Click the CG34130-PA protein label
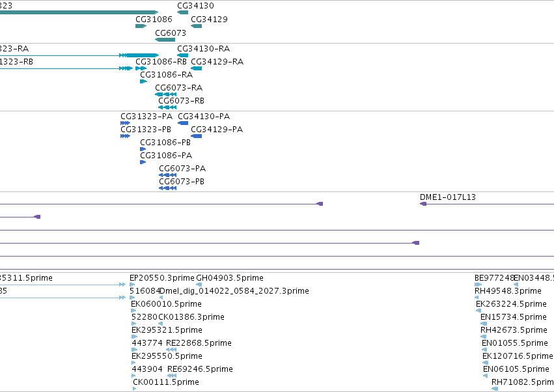 [204, 117]
